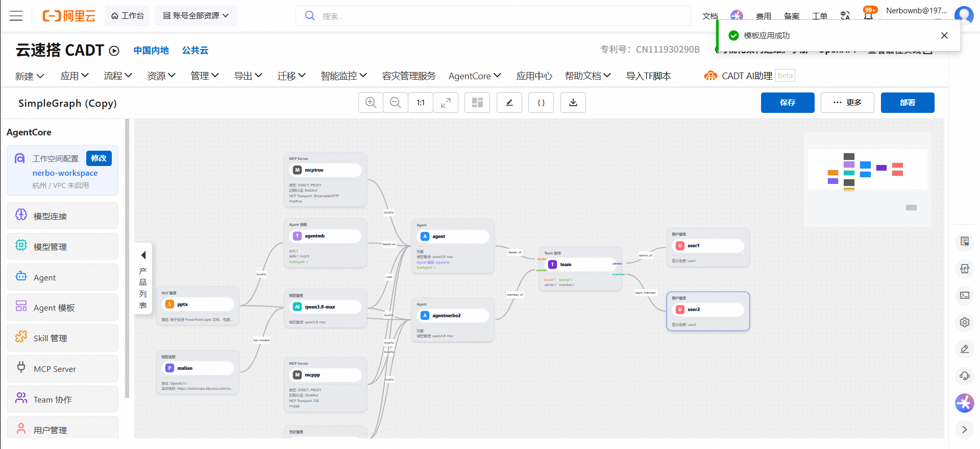Viewport: 980px width, 449px height.
Task: Open the nerbo-workspace link
Action: [65, 173]
